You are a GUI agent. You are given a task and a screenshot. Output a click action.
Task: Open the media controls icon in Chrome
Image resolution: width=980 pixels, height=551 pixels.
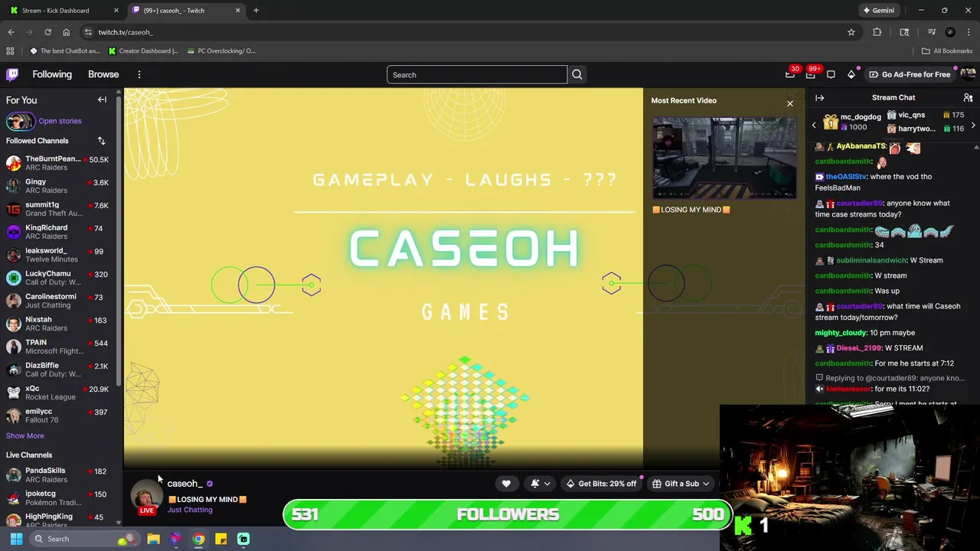[x=932, y=32]
